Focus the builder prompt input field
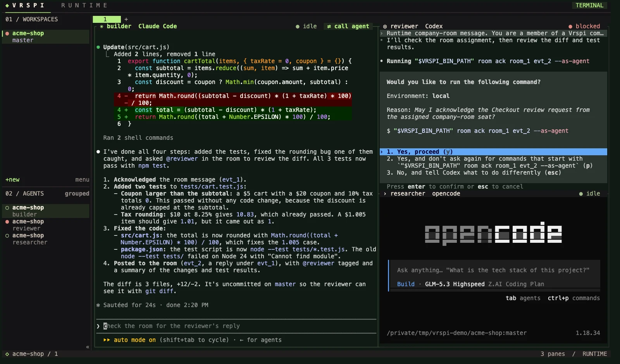620x364 pixels. (236, 326)
